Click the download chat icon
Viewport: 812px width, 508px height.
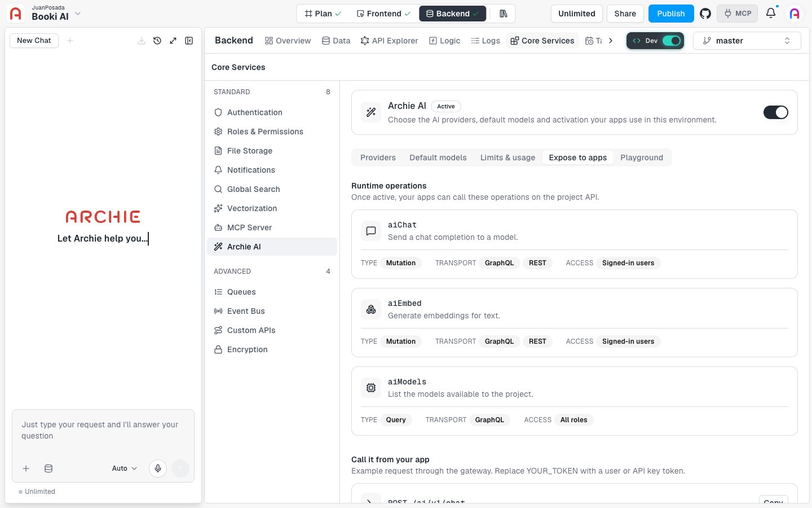142,41
